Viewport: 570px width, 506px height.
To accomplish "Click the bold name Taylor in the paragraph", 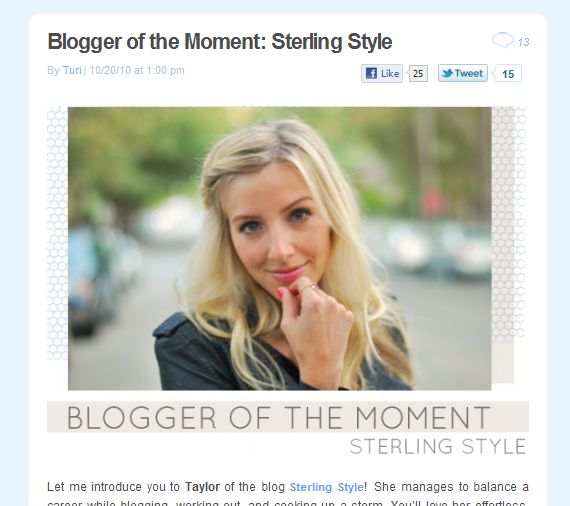I will tap(202, 487).
